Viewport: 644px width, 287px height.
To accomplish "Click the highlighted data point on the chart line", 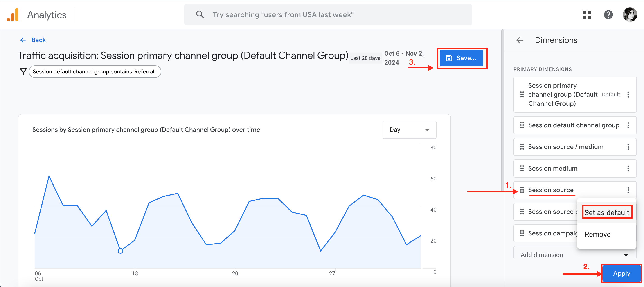I will pos(120,251).
